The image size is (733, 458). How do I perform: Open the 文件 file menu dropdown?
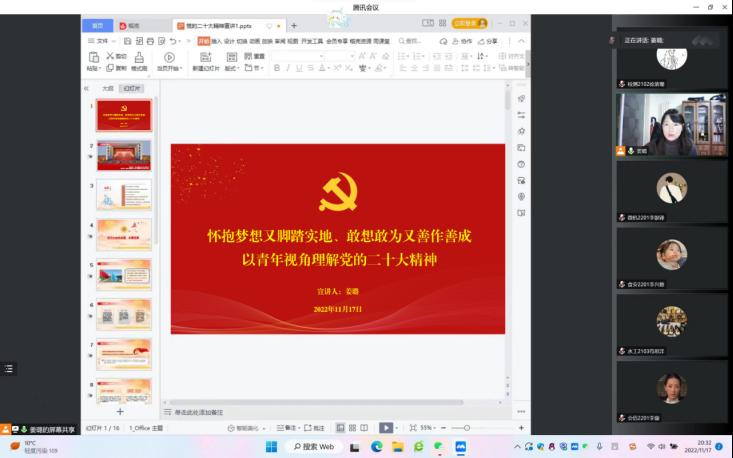coord(102,41)
